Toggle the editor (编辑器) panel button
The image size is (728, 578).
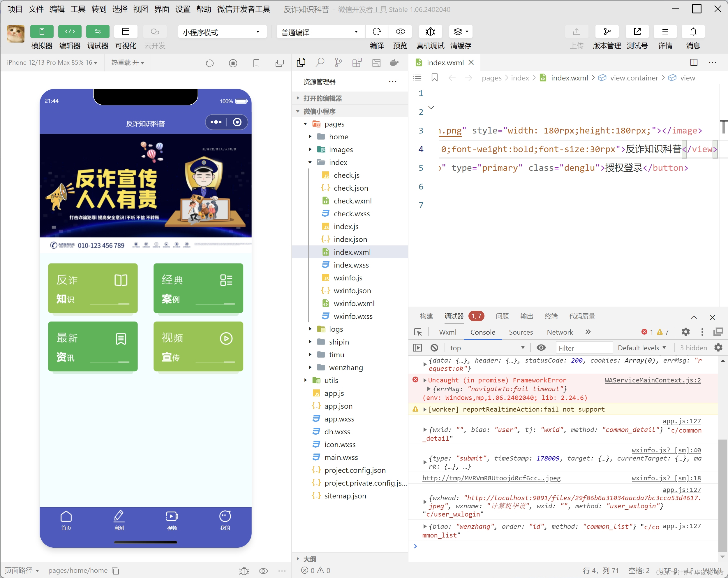pos(70,31)
